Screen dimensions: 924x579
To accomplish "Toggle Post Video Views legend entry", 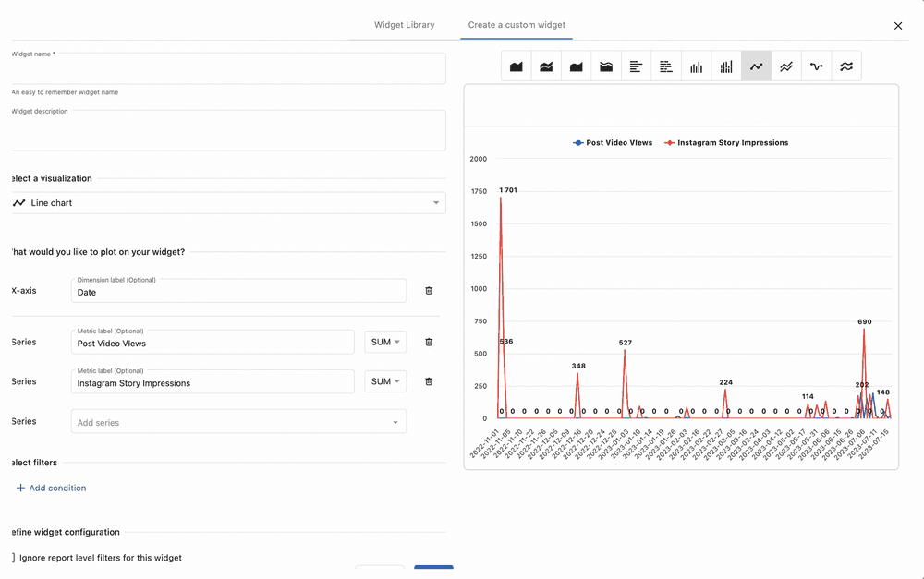I will pos(613,143).
